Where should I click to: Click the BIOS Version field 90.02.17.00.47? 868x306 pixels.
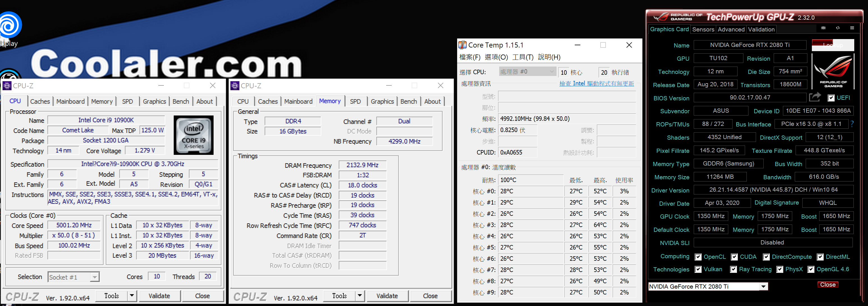click(750, 98)
